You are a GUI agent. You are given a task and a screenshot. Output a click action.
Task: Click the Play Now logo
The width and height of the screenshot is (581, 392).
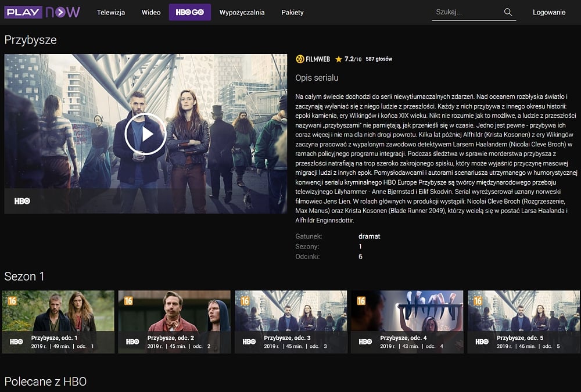pyautogui.click(x=42, y=12)
